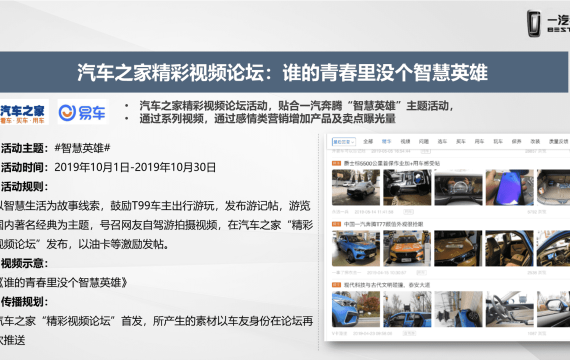570x360 pixels.
Task: Click the video title 谁的青春里没个智慧英雄 below 视频示意
Action: click(x=64, y=283)
